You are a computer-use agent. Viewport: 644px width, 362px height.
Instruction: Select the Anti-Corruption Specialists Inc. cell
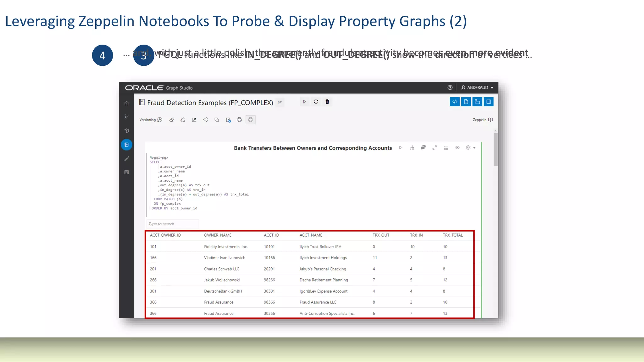(327, 313)
